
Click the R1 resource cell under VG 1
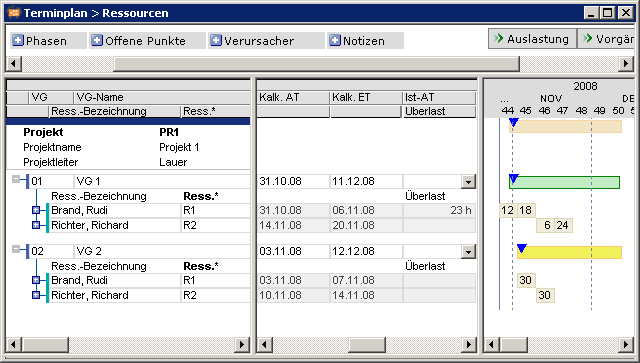click(216, 210)
